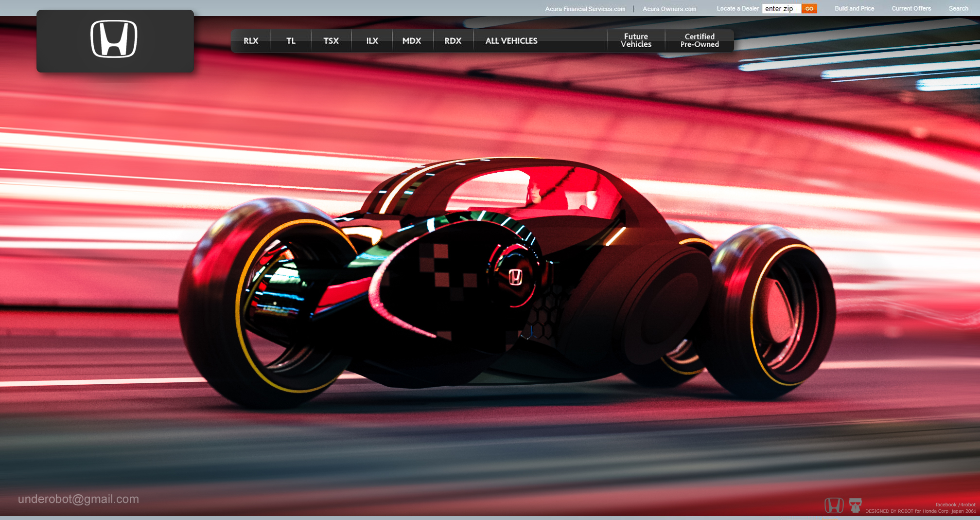The image size is (980, 520).
Task: Visit Acura Financial Services.com link
Action: pyautogui.click(x=585, y=9)
